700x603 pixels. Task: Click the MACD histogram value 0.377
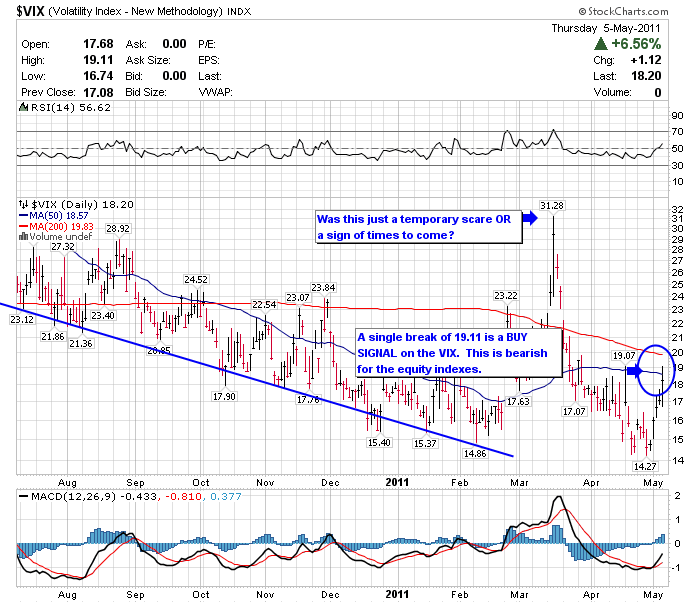coord(225,496)
